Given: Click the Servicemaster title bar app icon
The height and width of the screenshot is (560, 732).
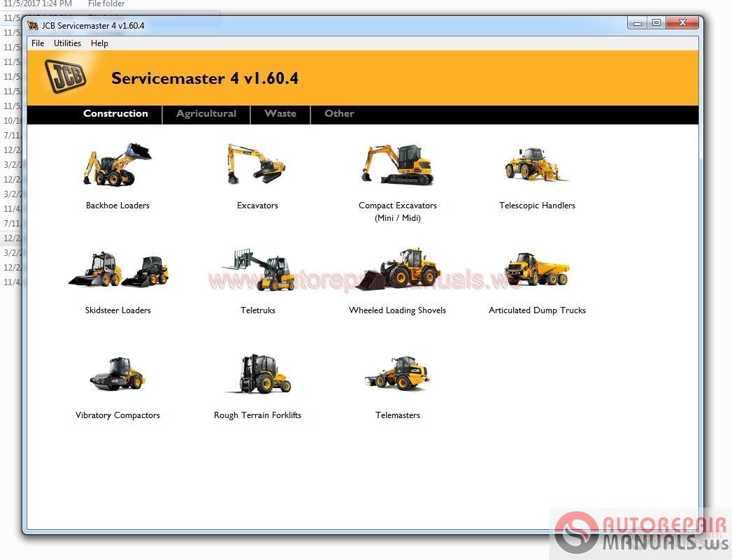Looking at the screenshot, I should tap(33, 25).
